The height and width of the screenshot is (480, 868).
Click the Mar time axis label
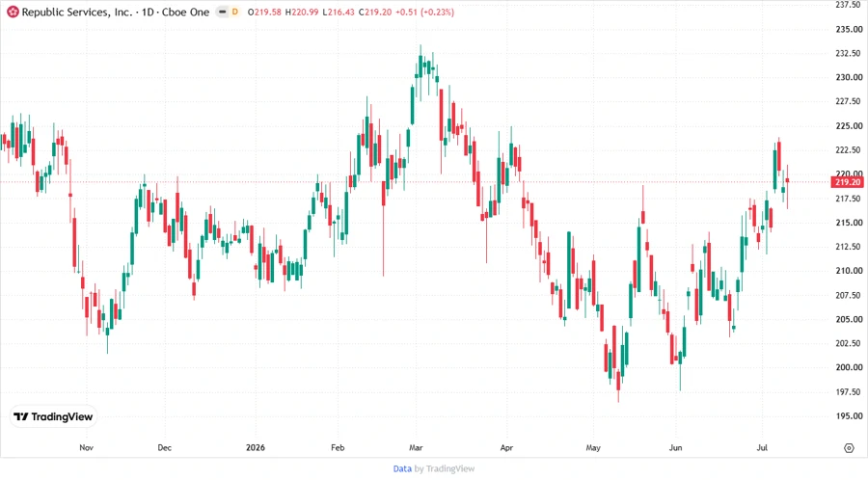(x=416, y=448)
